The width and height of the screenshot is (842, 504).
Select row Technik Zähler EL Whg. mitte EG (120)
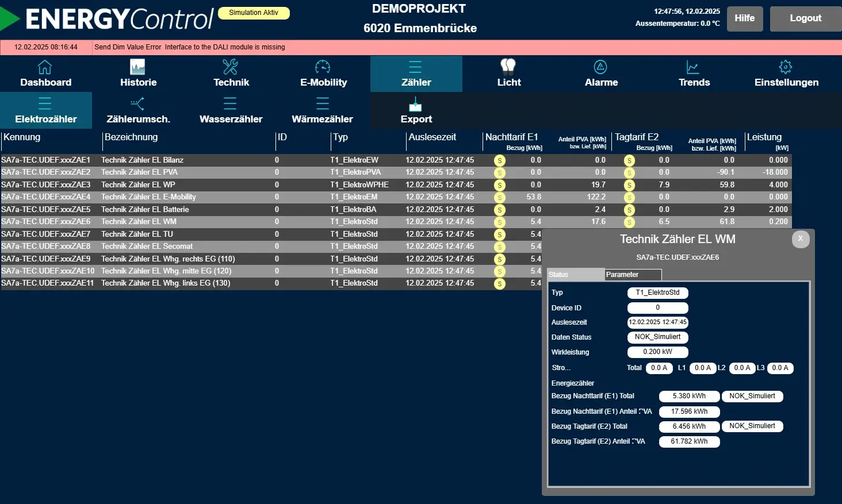click(271, 271)
